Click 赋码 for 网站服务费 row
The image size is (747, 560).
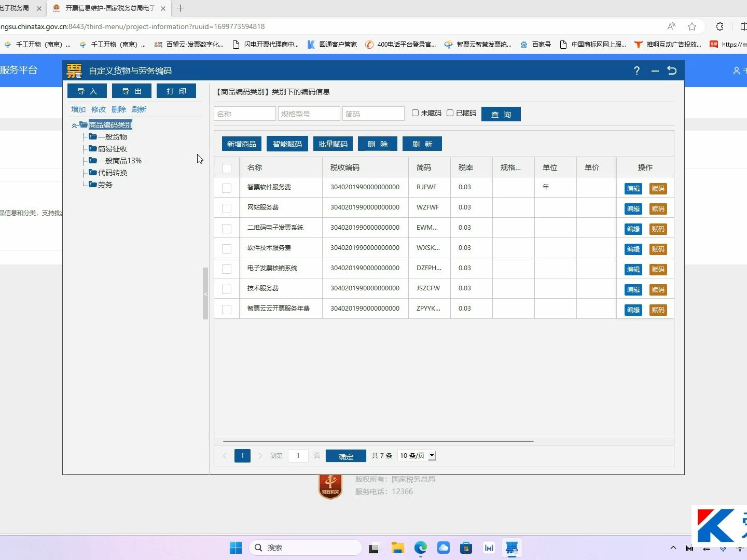click(x=658, y=209)
